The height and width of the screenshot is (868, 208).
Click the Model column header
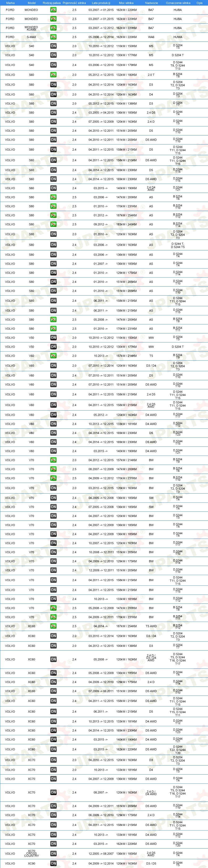pos(32,3)
